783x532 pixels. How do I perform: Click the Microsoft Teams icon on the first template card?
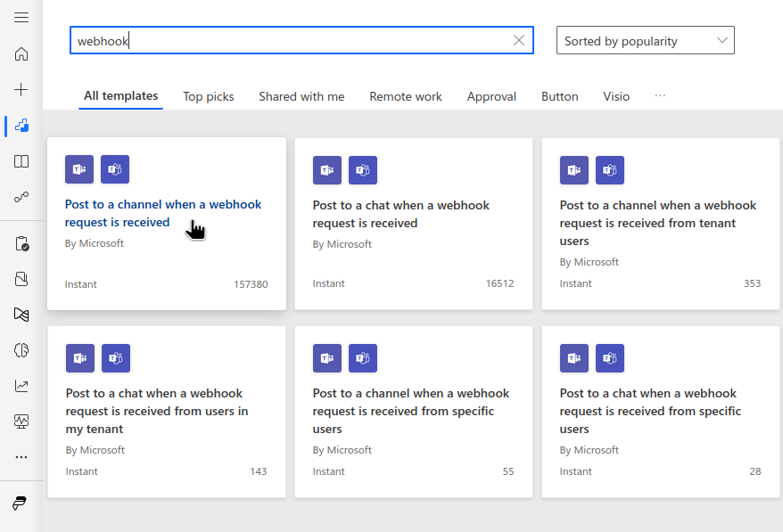coord(79,169)
